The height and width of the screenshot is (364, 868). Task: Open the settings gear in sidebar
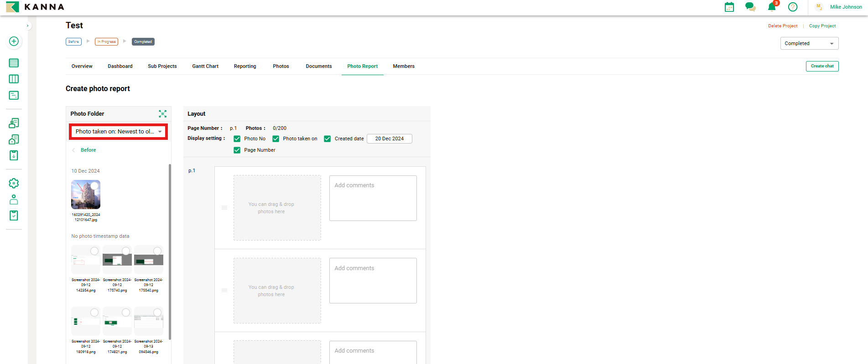click(14, 183)
